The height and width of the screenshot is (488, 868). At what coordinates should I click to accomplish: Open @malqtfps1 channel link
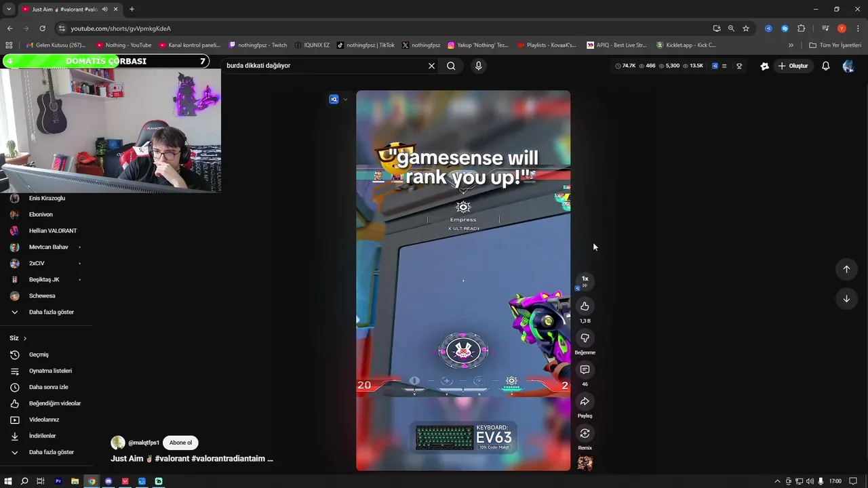(x=144, y=443)
